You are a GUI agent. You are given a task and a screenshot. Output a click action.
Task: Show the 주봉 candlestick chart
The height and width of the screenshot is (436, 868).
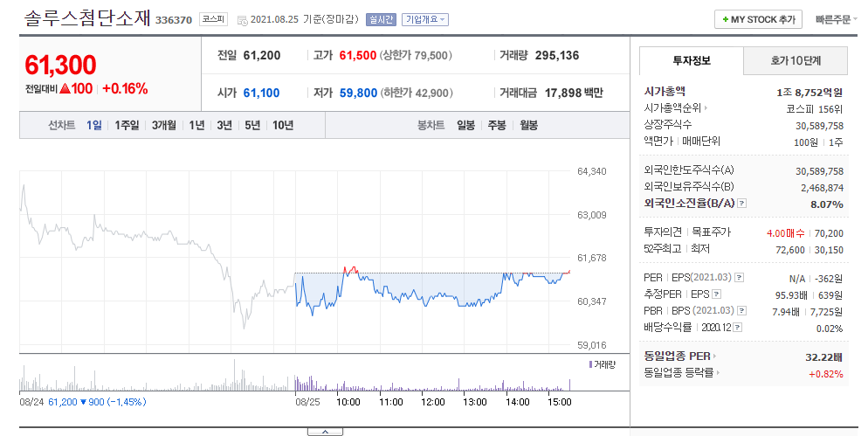pyautogui.click(x=497, y=125)
